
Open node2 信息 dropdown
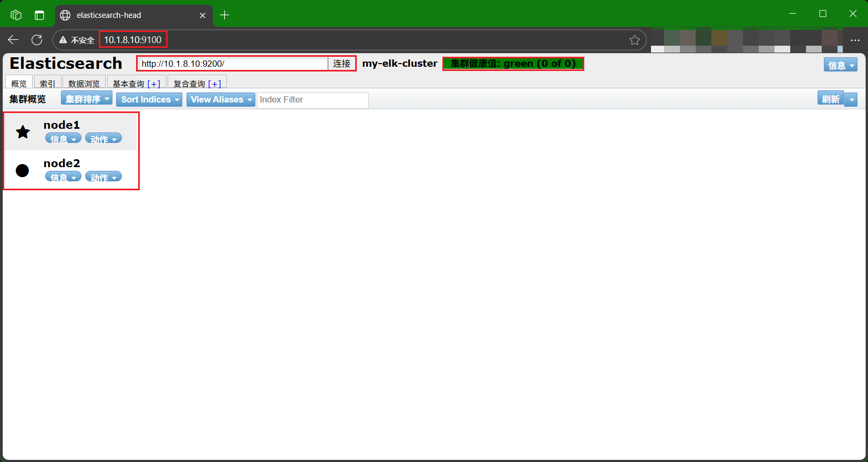[x=63, y=177]
